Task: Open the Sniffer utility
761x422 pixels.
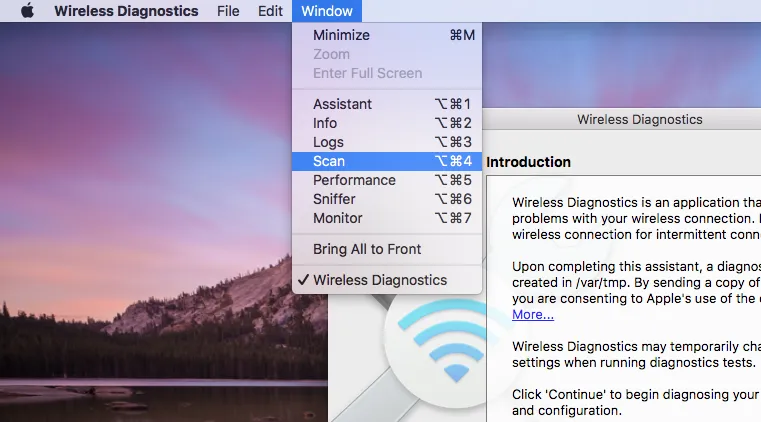Action: (334, 199)
